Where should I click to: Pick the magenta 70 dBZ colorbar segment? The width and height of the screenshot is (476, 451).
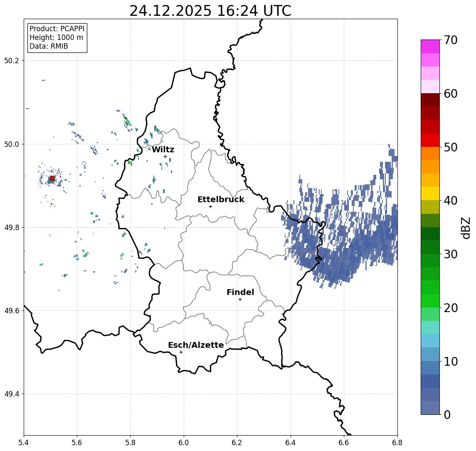430,47
